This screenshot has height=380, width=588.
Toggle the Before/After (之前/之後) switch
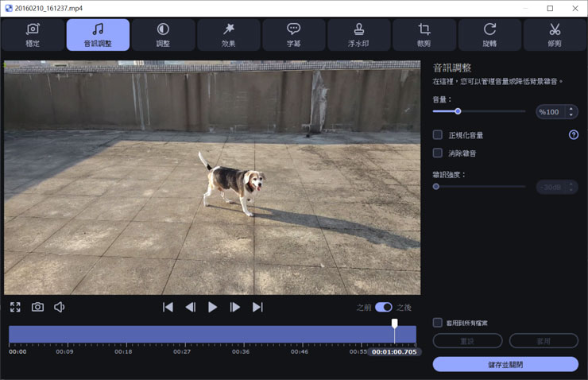point(384,307)
